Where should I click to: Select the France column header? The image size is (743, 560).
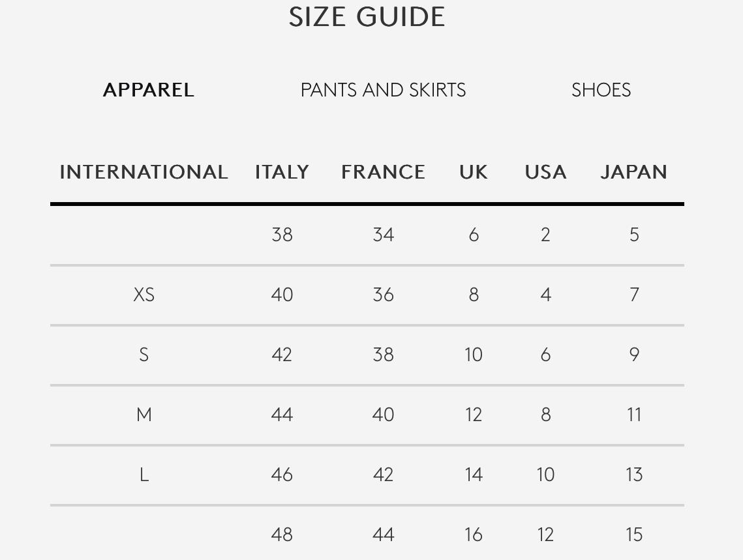[x=383, y=172]
